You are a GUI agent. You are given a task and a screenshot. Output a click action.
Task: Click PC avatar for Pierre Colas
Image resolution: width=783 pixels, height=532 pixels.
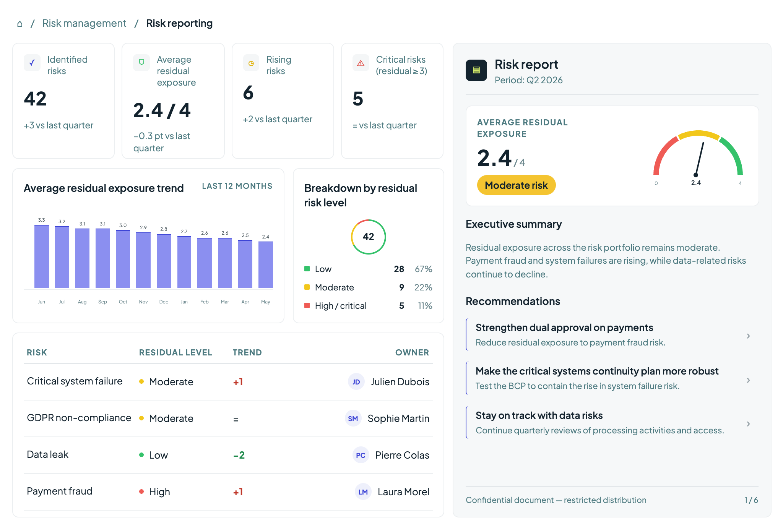(x=361, y=455)
